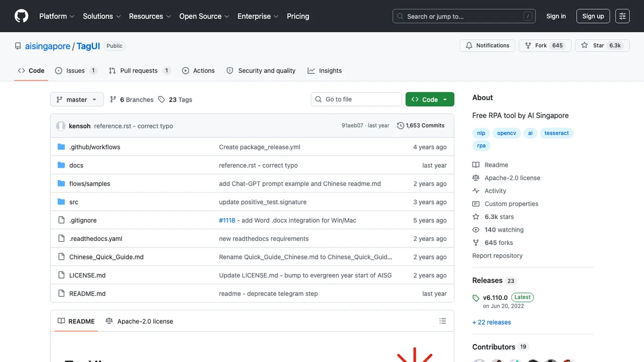
Task: Switch to the Actions tab
Action: [x=198, y=70]
